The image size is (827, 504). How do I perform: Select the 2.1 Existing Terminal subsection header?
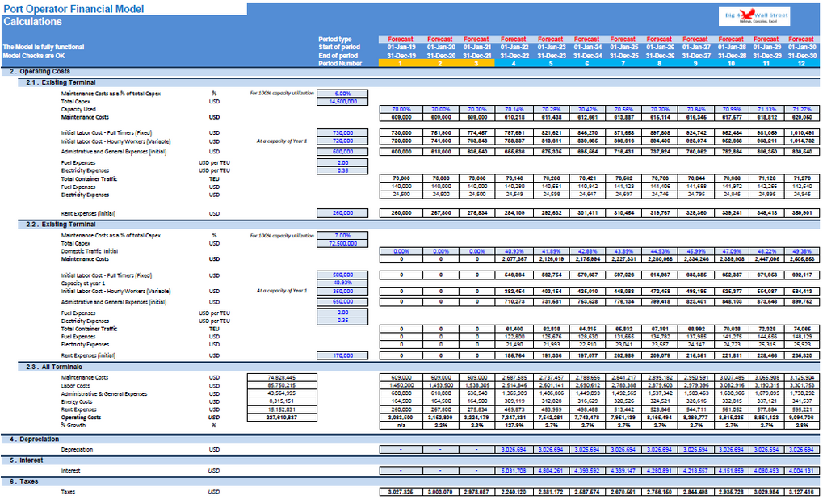[x=419, y=82]
